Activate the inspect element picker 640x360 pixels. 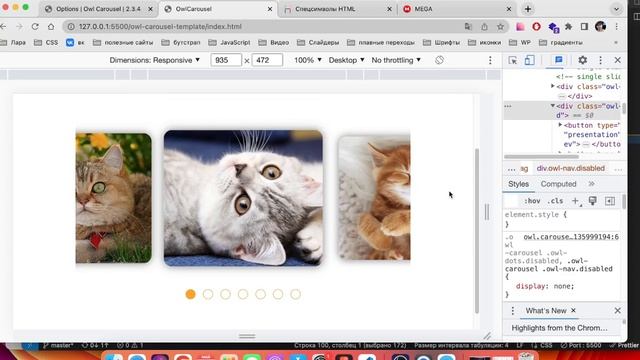[x=513, y=60]
